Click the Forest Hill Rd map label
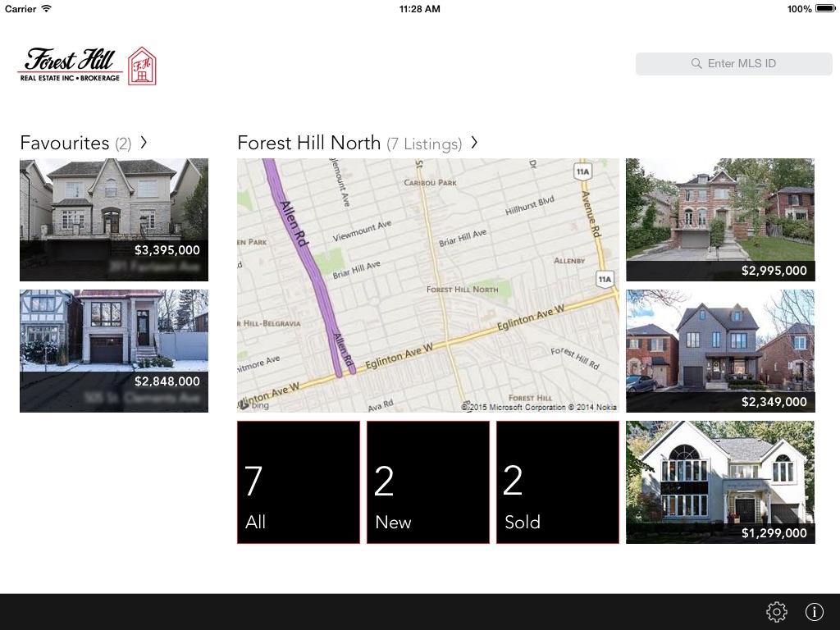 click(575, 358)
